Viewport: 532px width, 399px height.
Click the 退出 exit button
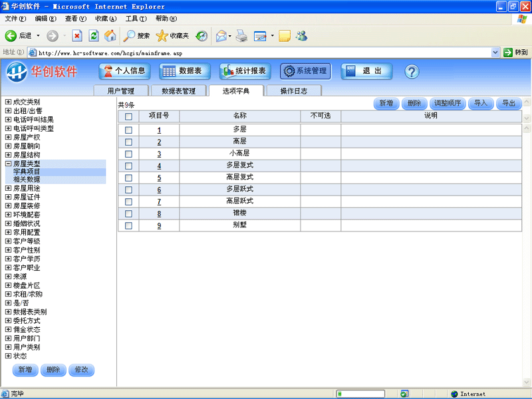pos(366,71)
